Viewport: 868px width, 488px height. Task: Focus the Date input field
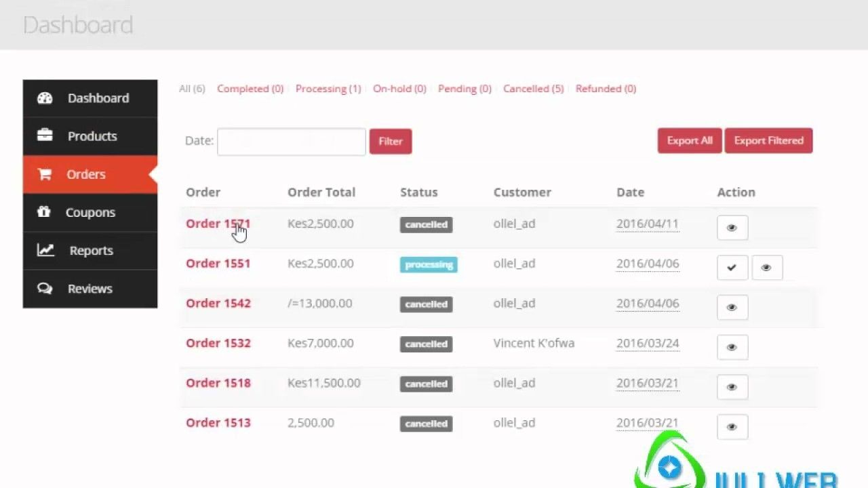tap(292, 142)
